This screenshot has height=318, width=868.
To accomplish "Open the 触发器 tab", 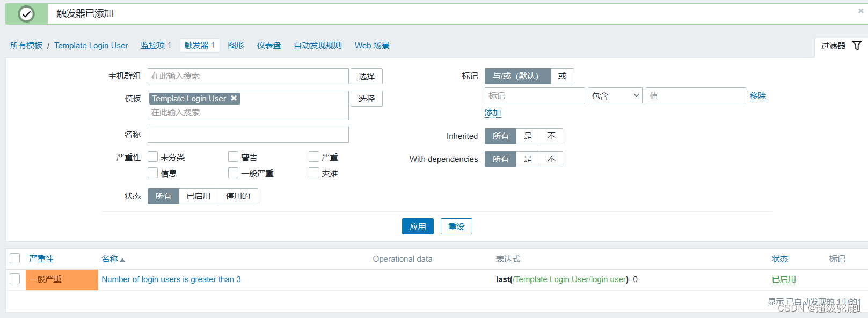I will 200,46.
